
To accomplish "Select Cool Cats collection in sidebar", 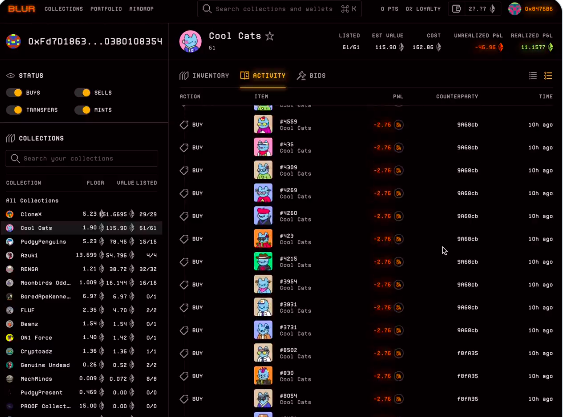I will coord(82,228).
